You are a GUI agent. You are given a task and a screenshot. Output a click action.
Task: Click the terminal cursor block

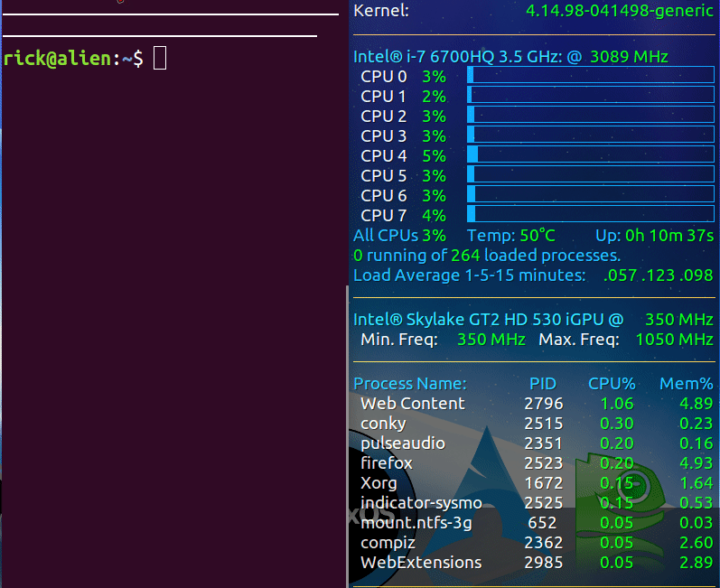pos(160,58)
